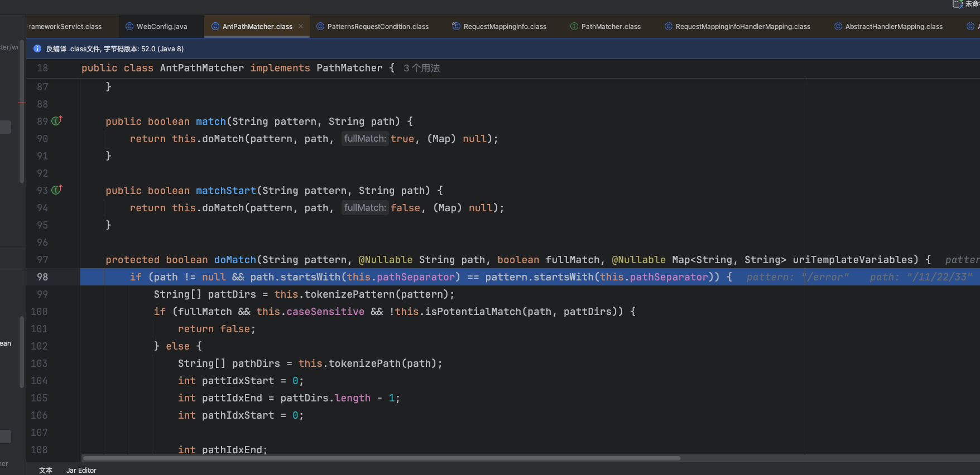The image size is (980, 475).
Task: Click the implements gutter icon on line 93
Action: [x=57, y=190]
